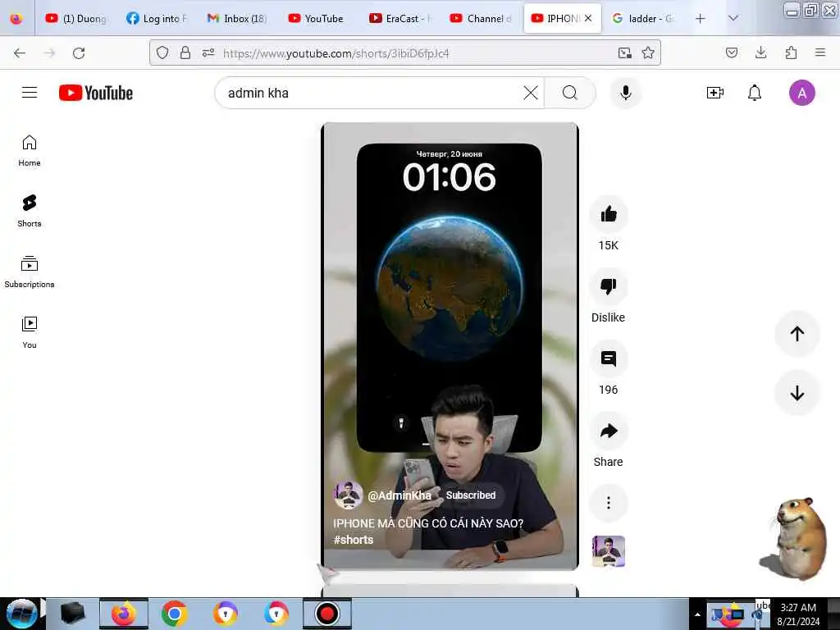Bookmark this page with the star icon

click(x=648, y=52)
